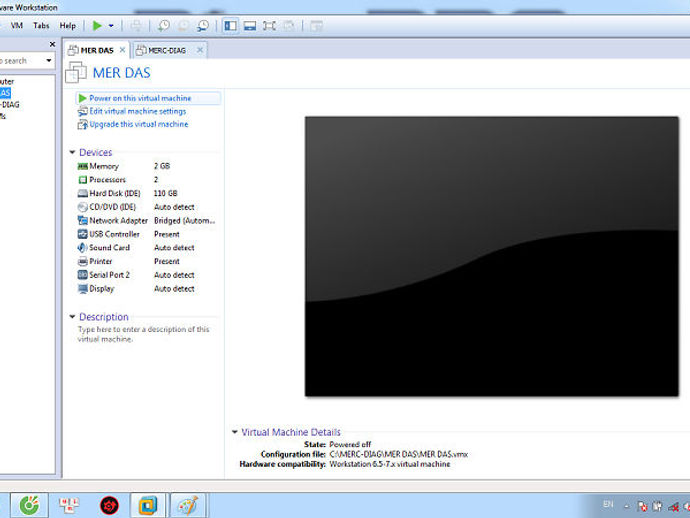The height and width of the screenshot is (518, 690).
Task: Click the take snapshot clock icon
Action: pyautogui.click(x=164, y=26)
